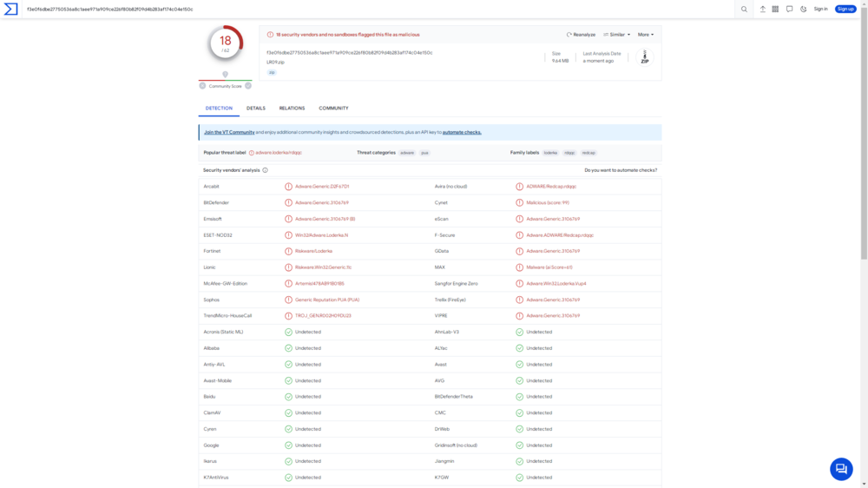
Task: Click the ZIP file type icon
Action: [644, 57]
